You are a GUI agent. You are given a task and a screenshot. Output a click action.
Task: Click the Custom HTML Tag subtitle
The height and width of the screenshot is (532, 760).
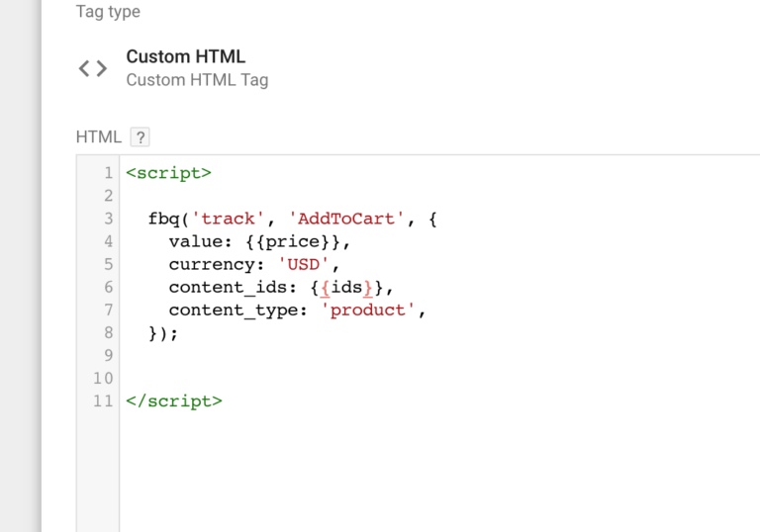(x=197, y=80)
